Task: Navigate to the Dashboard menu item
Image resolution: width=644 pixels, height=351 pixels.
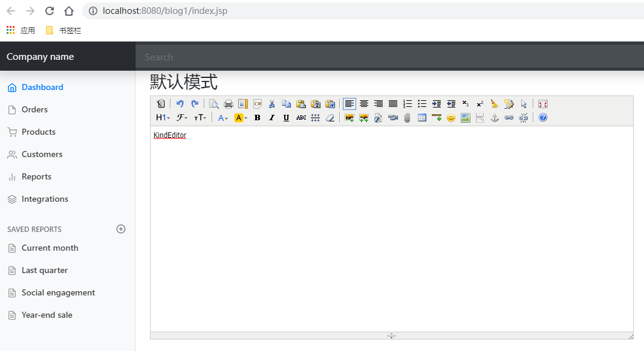Action: pos(42,86)
